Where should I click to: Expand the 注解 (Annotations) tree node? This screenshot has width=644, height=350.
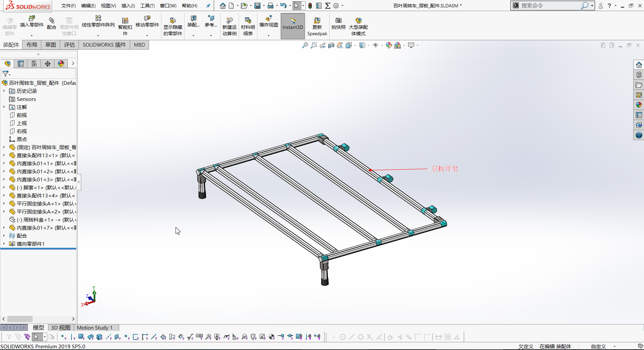click(x=4, y=107)
